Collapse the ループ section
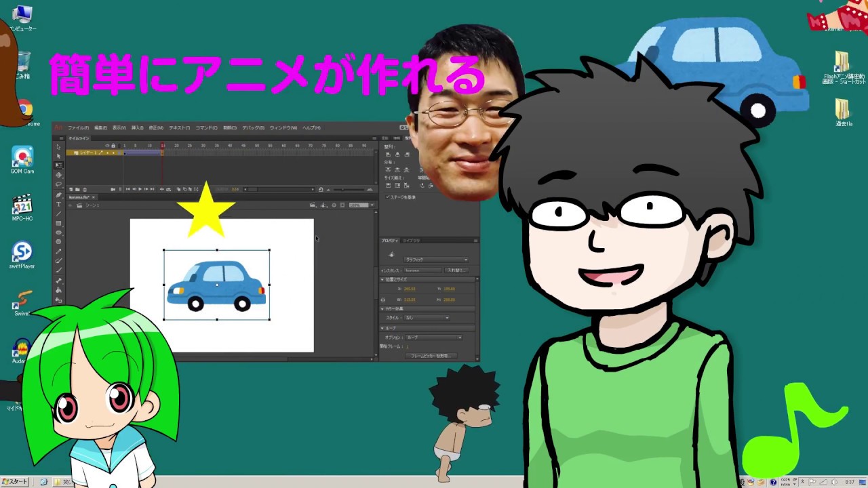Screen dimensions: 868x488 [x=382, y=328]
